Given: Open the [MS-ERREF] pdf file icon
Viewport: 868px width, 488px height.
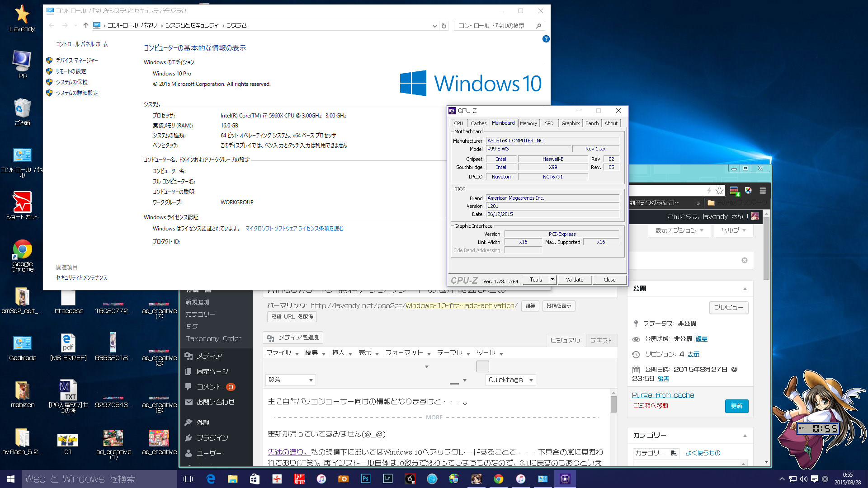Looking at the screenshot, I should (68, 347).
